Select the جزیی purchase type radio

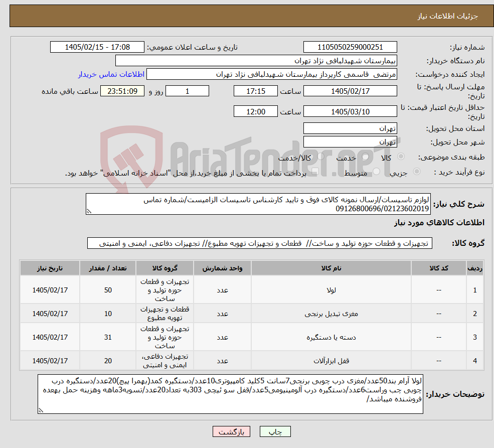(416, 172)
